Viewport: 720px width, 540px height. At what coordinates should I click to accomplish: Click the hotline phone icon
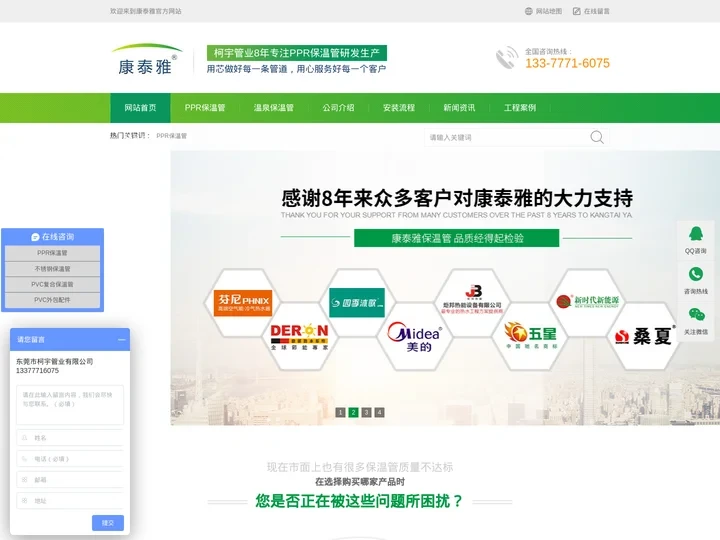pyautogui.click(x=506, y=58)
